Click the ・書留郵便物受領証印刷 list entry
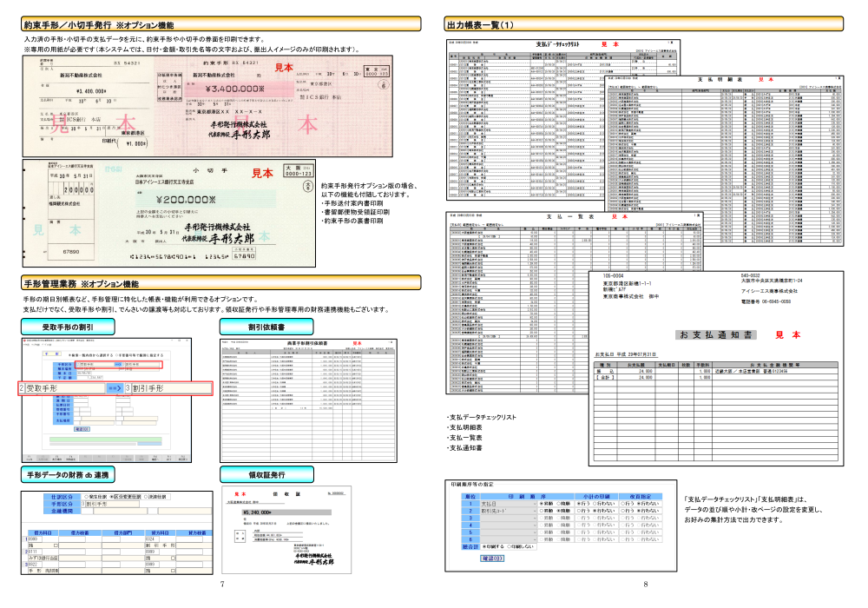Image resolution: width=868 pixels, height=608 pixels. pos(355,212)
